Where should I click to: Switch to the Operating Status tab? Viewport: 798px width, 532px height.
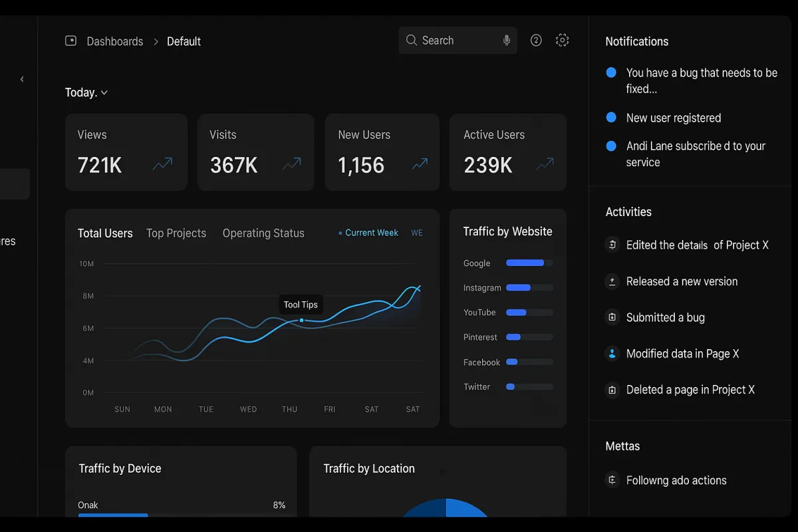[x=263, y=233]
